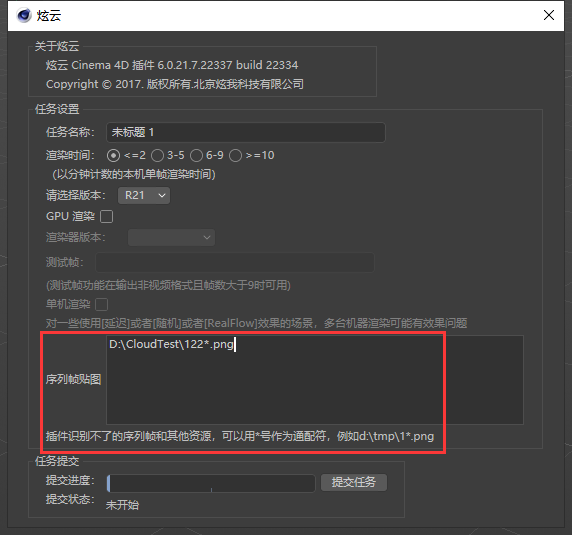Close the 炫云 dialog window

click(x=549, y=15)
